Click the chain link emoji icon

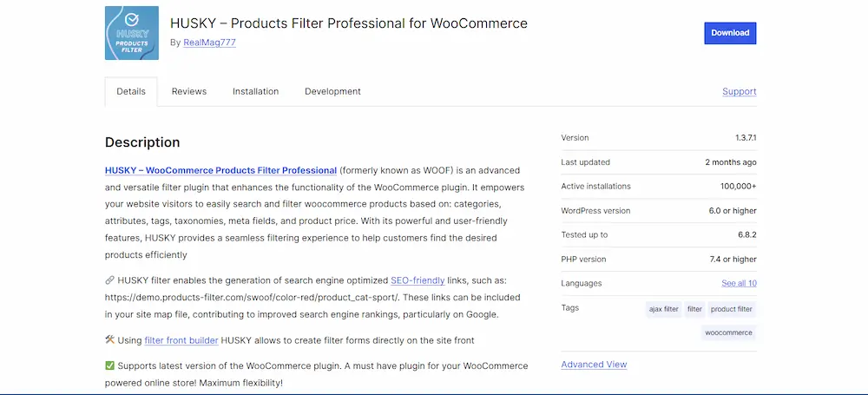109,280
